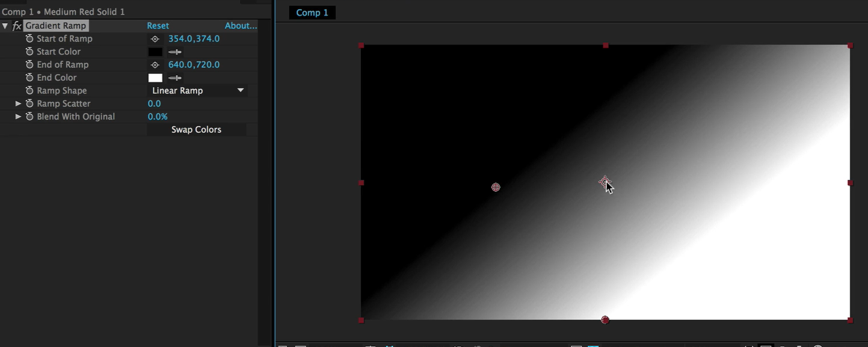The height and width of the screenshot is (347, 868).
Task: Click the Start Color property label
Action: coord(58,52)
